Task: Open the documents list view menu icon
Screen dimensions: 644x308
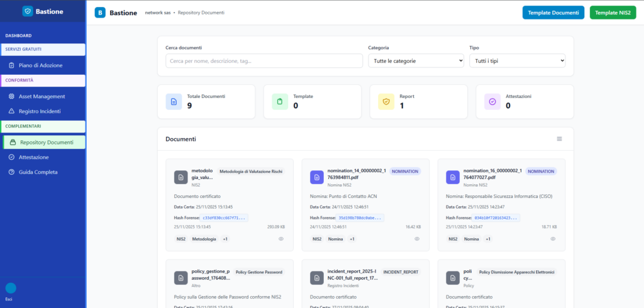Action: pos(559,139)
